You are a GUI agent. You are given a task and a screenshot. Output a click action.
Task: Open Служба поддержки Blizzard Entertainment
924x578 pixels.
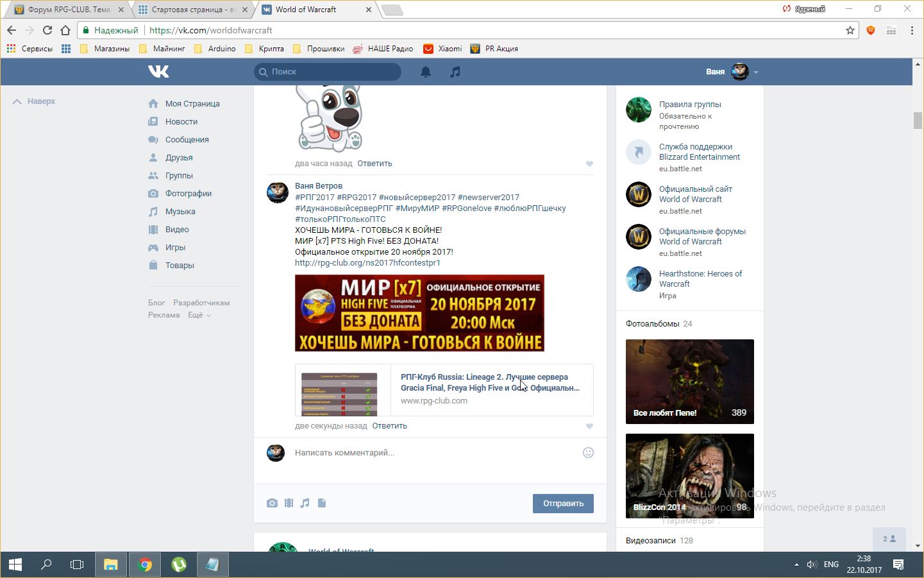tap(700, 152)
